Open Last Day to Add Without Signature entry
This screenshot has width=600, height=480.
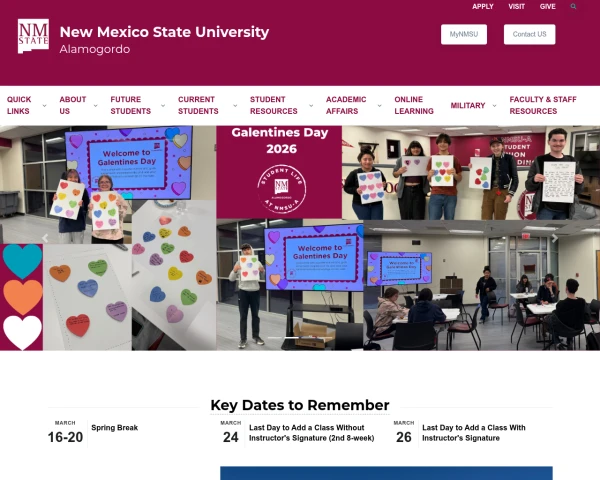point(311,433)
